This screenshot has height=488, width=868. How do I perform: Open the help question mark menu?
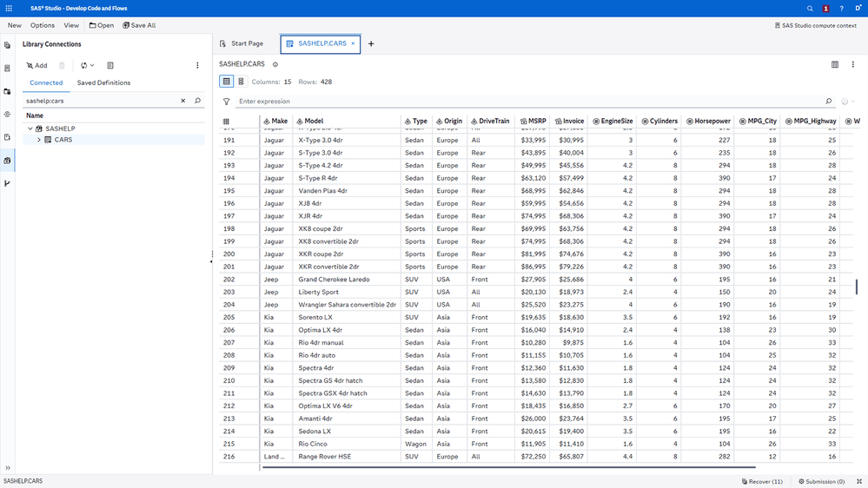click(x=841, y=9)
